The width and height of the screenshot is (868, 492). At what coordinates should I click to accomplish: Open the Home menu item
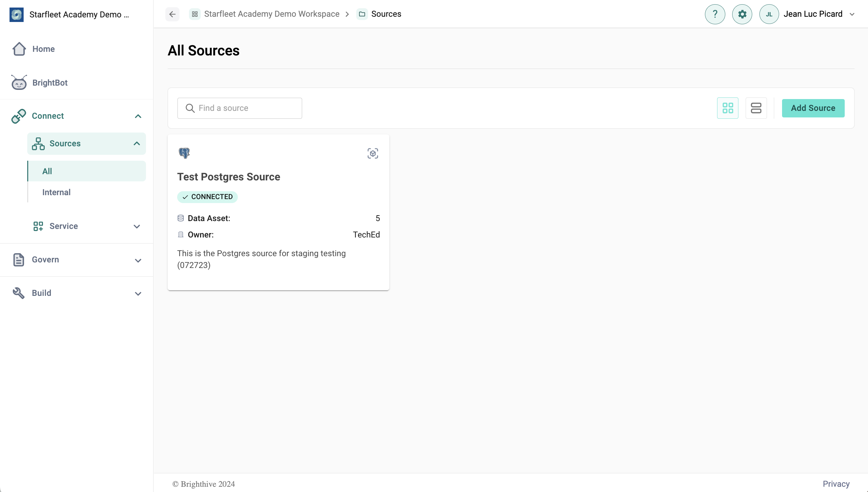44,49
